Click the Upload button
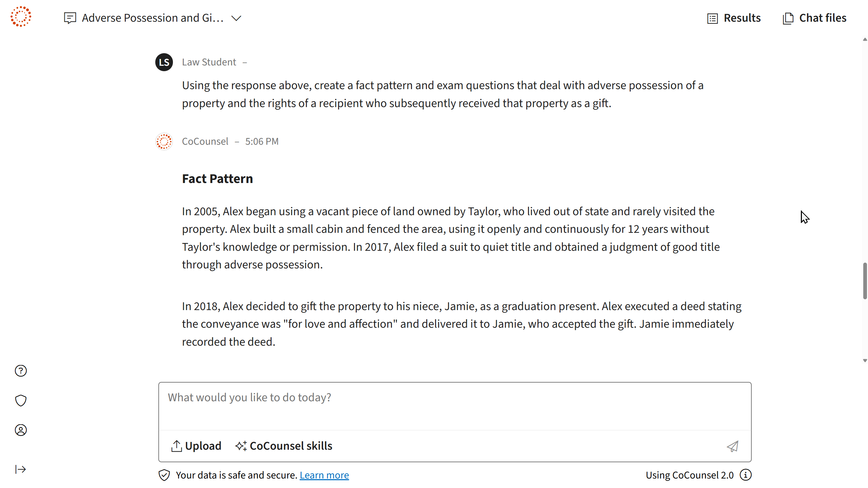 pos(196,446)
